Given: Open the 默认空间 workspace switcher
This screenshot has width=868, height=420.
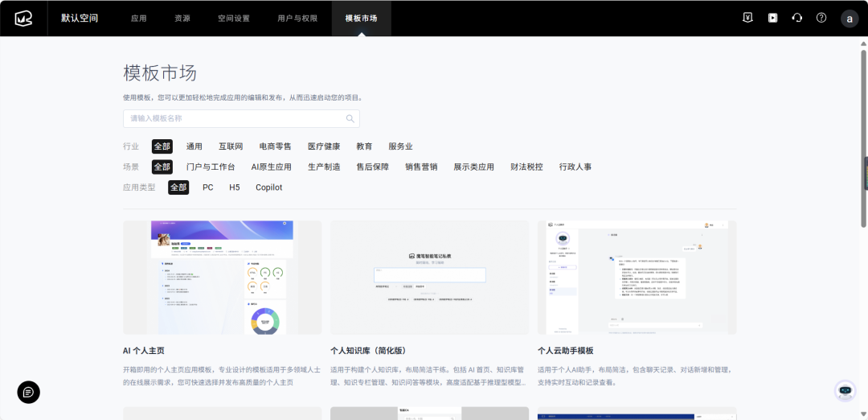Looking at the screenshot, I should 80,18.
